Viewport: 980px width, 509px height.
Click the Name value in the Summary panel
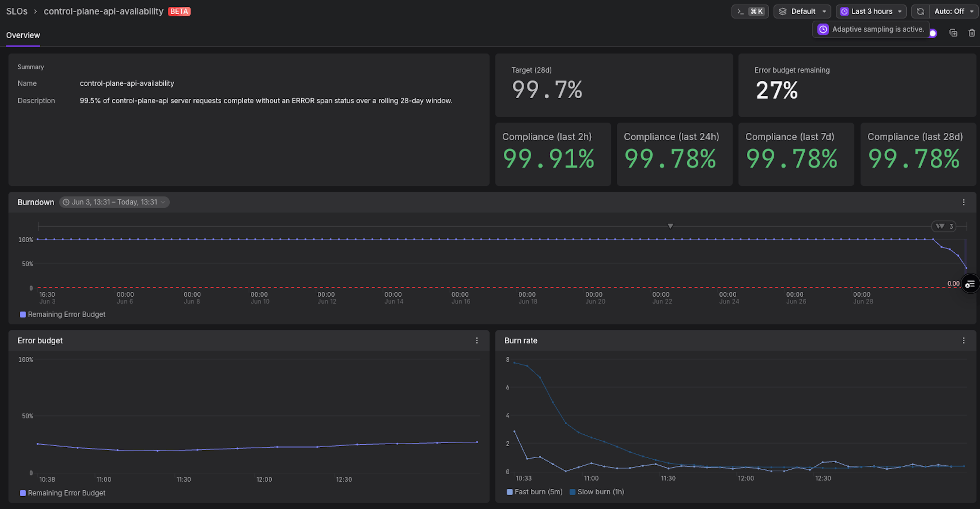(127, 83)
